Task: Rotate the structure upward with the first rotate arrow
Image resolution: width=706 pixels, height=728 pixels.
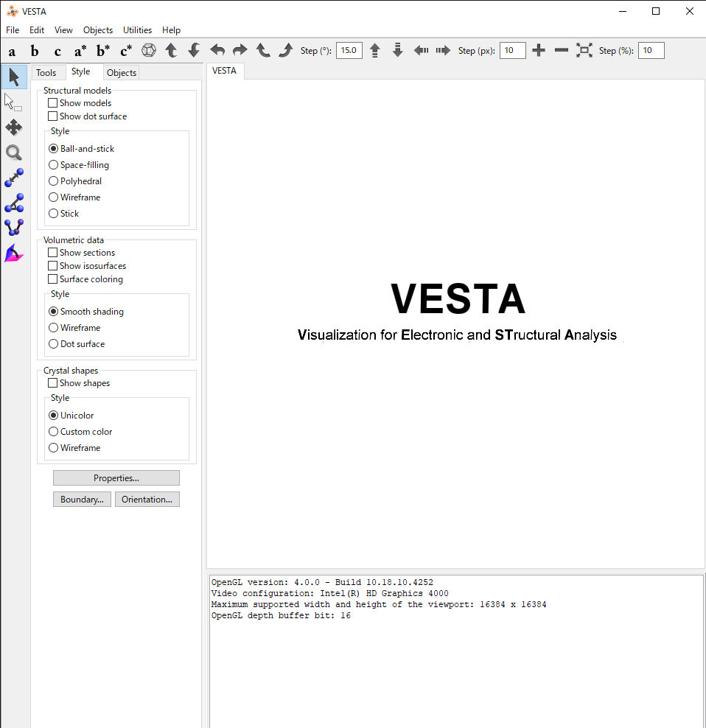Action: click(172, 50)
